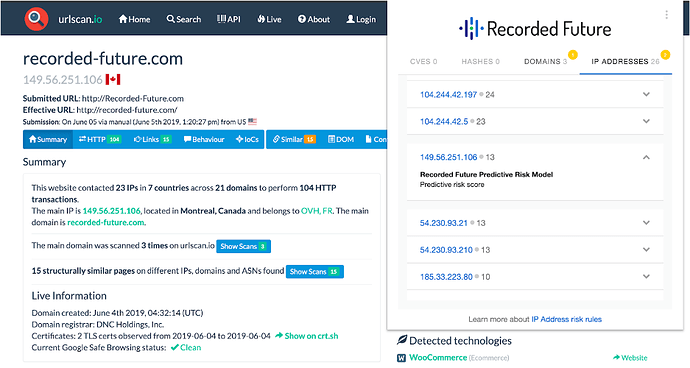
Task: Click the gray 149.56.251.106 heading IP
Action: pyautogui.click(x=62, y=80)
